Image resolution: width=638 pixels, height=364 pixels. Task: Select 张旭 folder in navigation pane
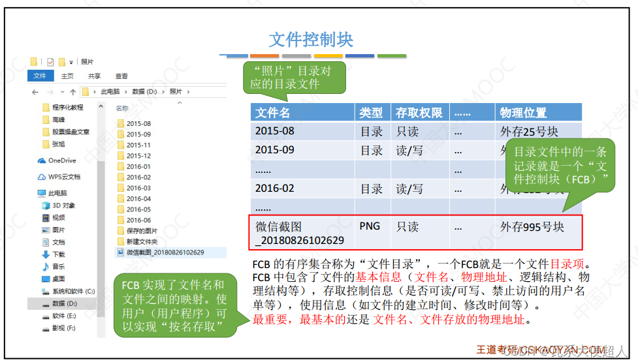54,144
